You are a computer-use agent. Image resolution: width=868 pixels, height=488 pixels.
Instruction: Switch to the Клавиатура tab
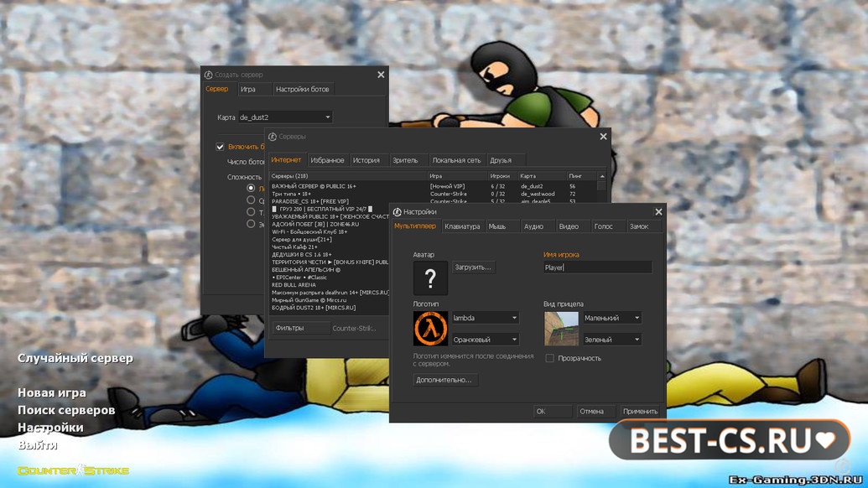462,226
